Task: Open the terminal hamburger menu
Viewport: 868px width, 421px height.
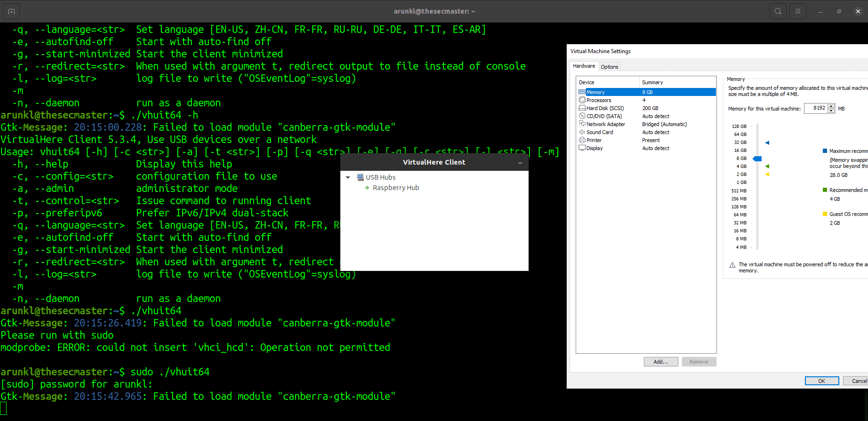Action: [x=798, y=11]
